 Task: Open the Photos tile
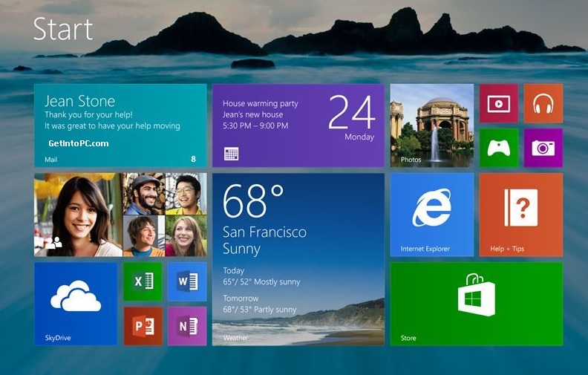(431, 125)
